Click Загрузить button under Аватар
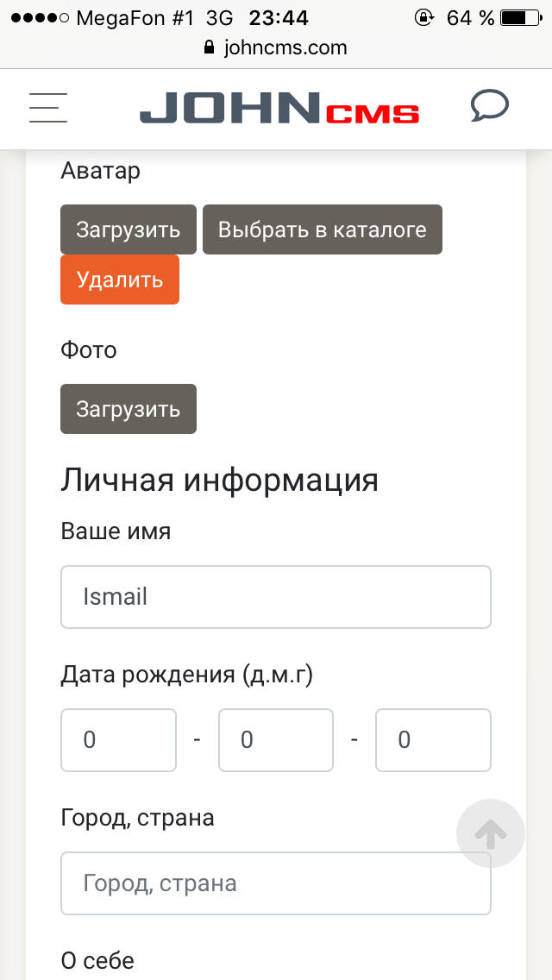This screenshot has height=980, width=552. pyautogui.click(x=129, y=229)
